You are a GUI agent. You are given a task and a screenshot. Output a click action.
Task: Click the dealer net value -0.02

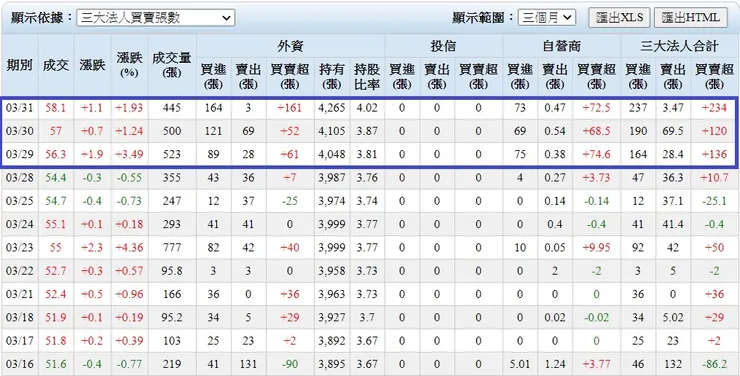pyautogui.click(x=596, y=318)
